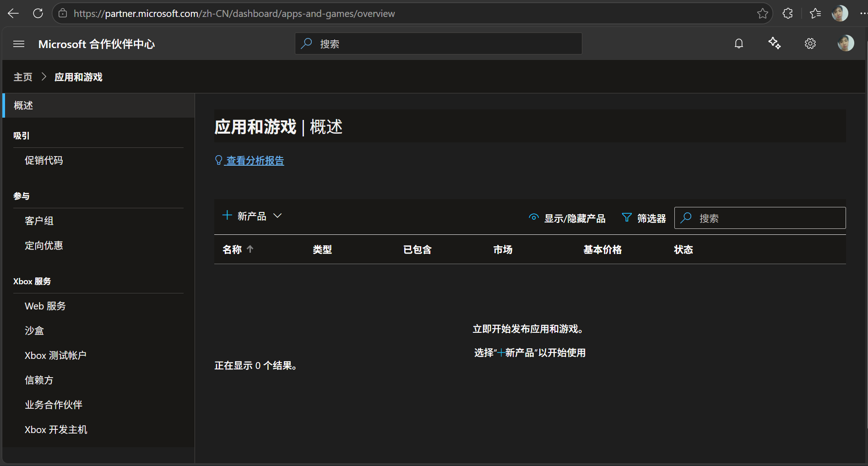Click the Xbox 服务 section heading
868x466 pixels.
pos(32,281)
